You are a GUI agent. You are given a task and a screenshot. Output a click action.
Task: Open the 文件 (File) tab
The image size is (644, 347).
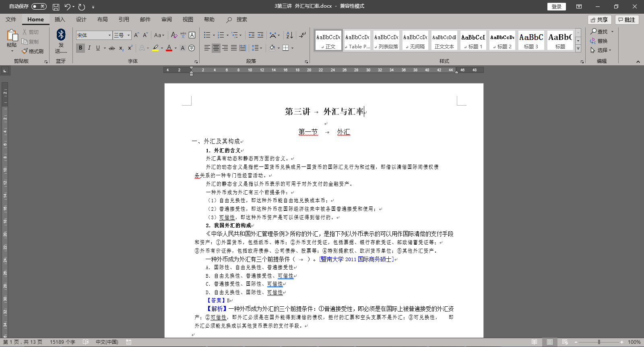[x=11, y=19]
